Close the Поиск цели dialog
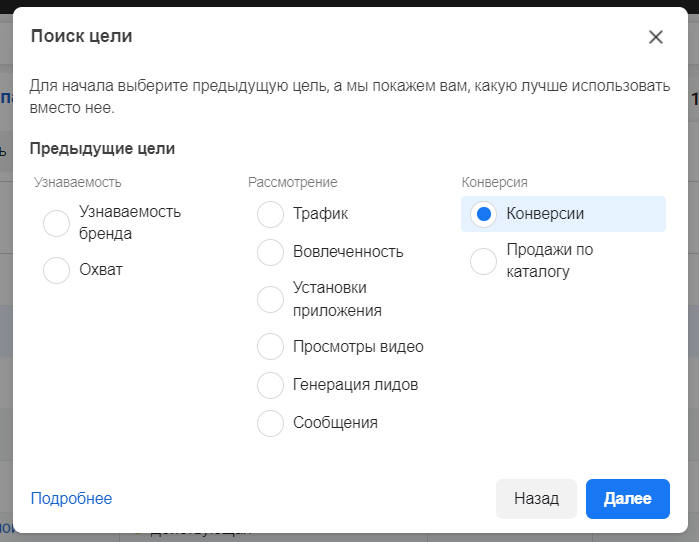 coord(656,37)
